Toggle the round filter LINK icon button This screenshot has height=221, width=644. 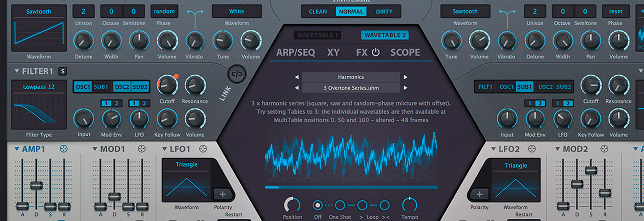click(x=236, y=74)
